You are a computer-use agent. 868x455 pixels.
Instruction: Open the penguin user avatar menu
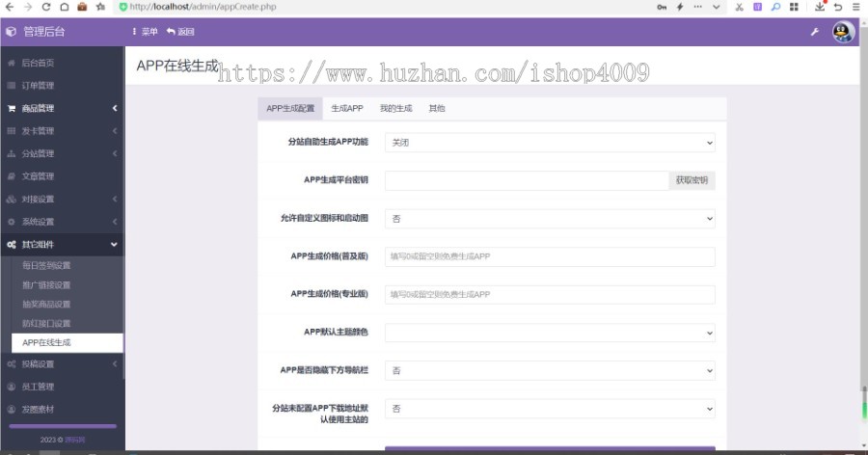click(x=843, y=32)
